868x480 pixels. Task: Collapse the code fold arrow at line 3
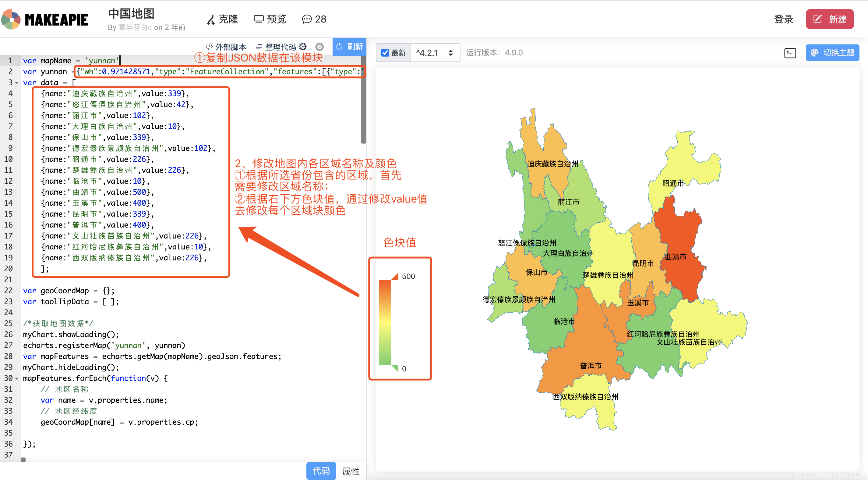17,82
